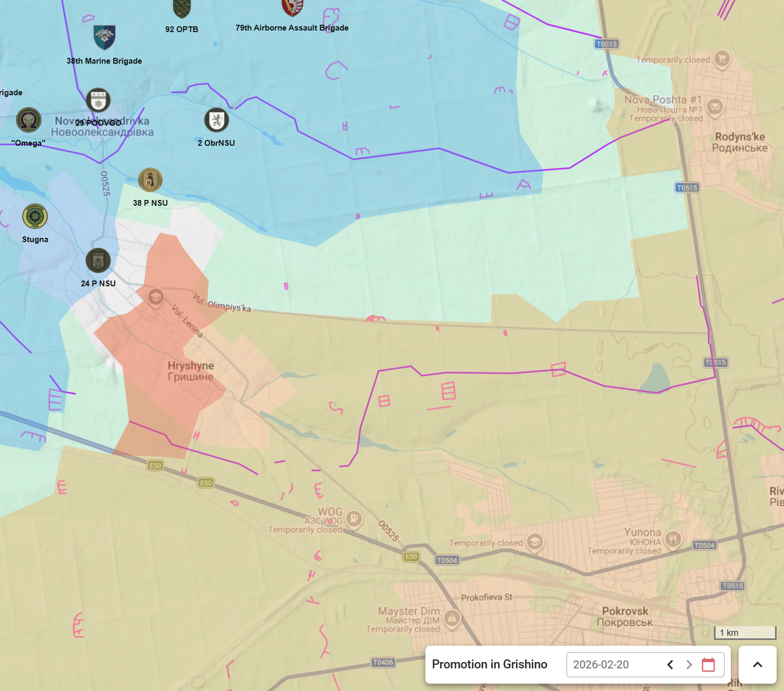Click the Stugna unit label
The width and height of the screenshot is (784, 691).
click(35, 239)
